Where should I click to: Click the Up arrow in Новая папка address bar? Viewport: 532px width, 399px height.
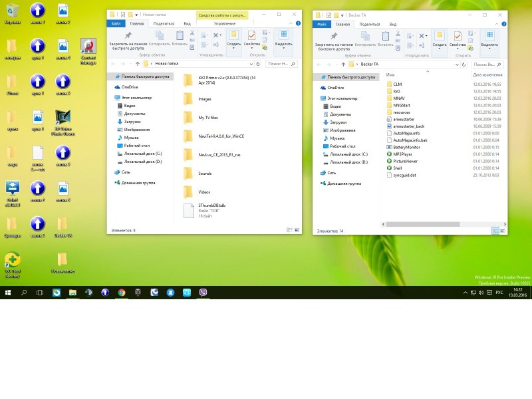[136, 65]
